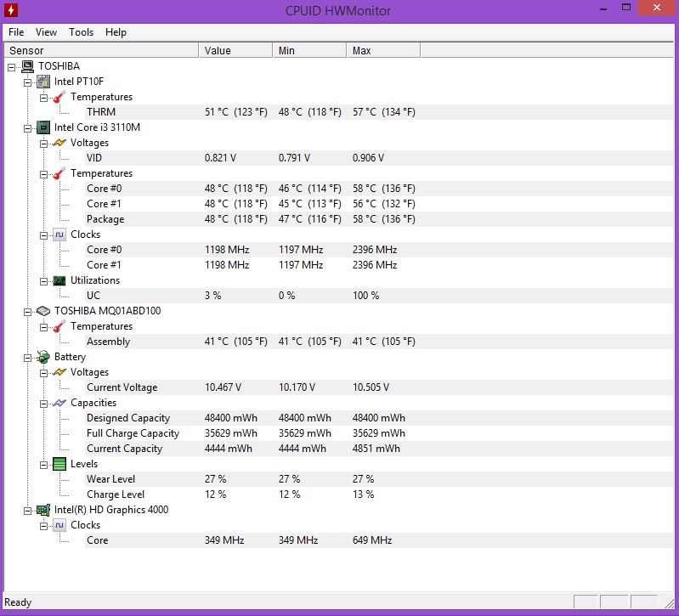Collapse the Levels branch

tap(43, 465)
